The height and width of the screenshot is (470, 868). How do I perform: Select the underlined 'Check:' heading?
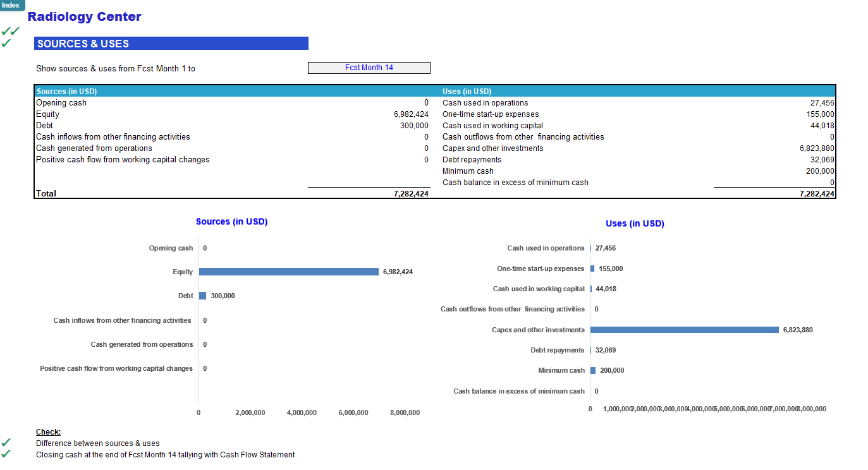pos(49,432)
